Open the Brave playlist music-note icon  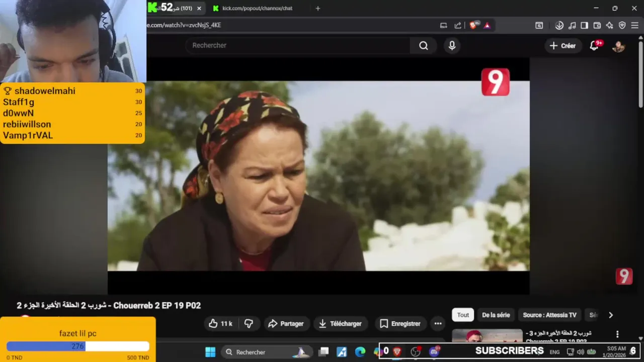pyautogui.click(x=572, y=25)
